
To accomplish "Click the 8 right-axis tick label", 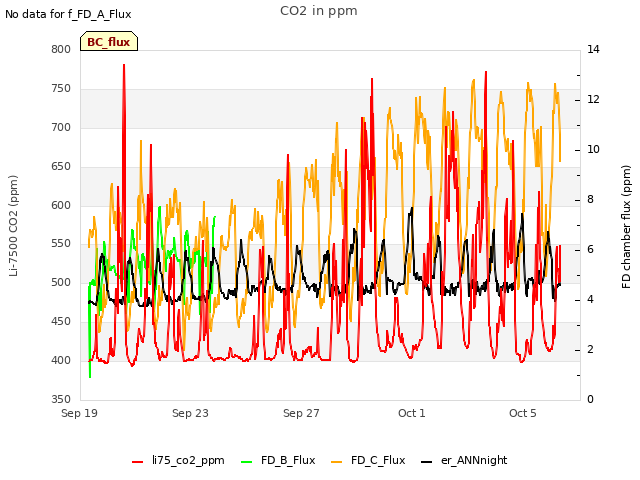I will point(591,200).
